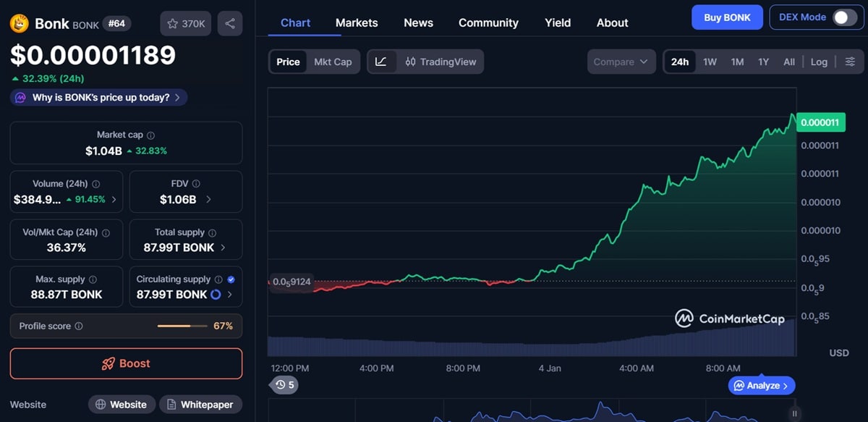The height and width of the screenshot is (422, 868).
Task: Click the share icon next to the watchlist star
Action: pyautogui.click(x=230, y=23)
